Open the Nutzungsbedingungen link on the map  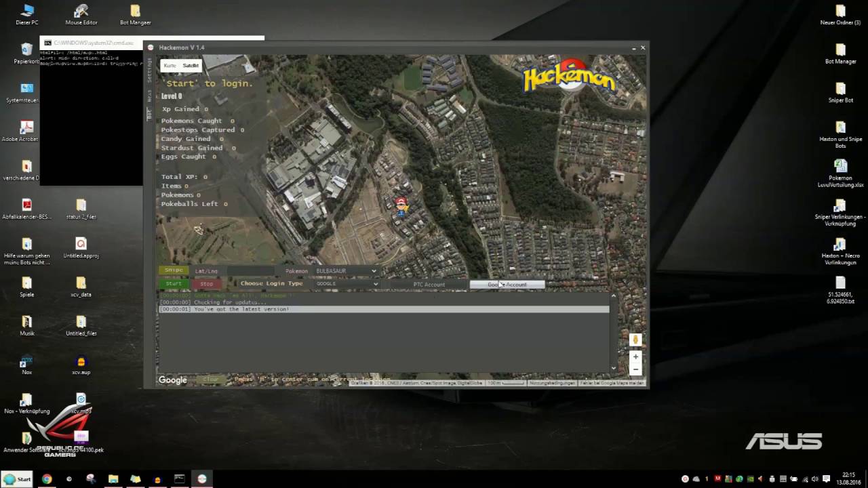pyautogui.click(x=552, y=383)
